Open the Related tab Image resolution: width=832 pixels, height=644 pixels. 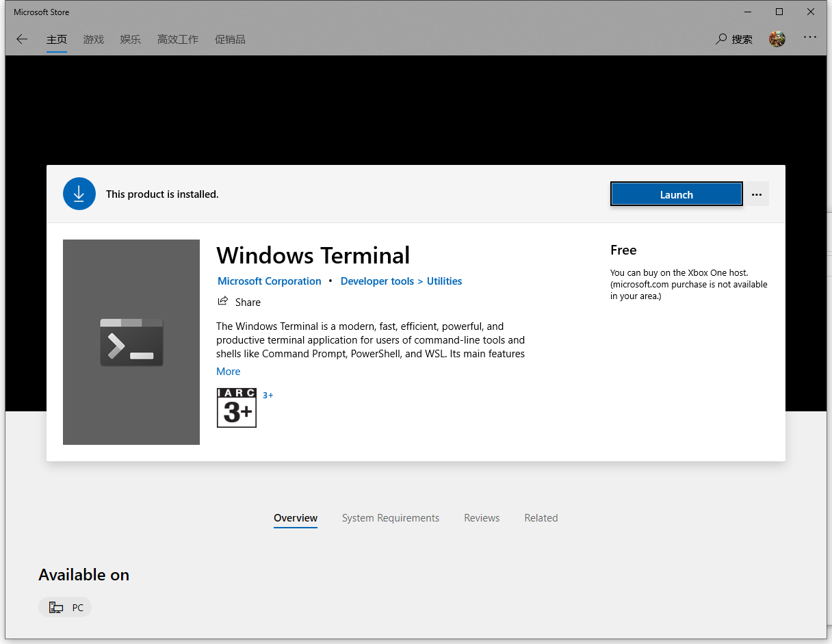pyautogui.click(x=541, y=518)
